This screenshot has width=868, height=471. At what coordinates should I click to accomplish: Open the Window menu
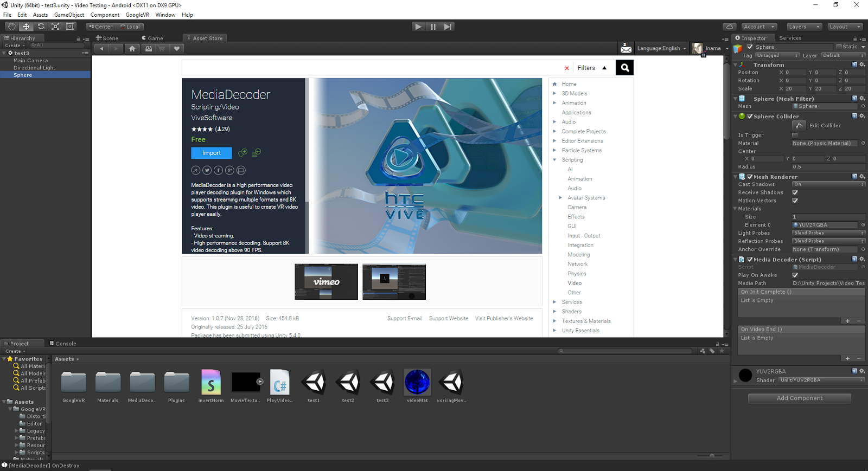[165, 15]
